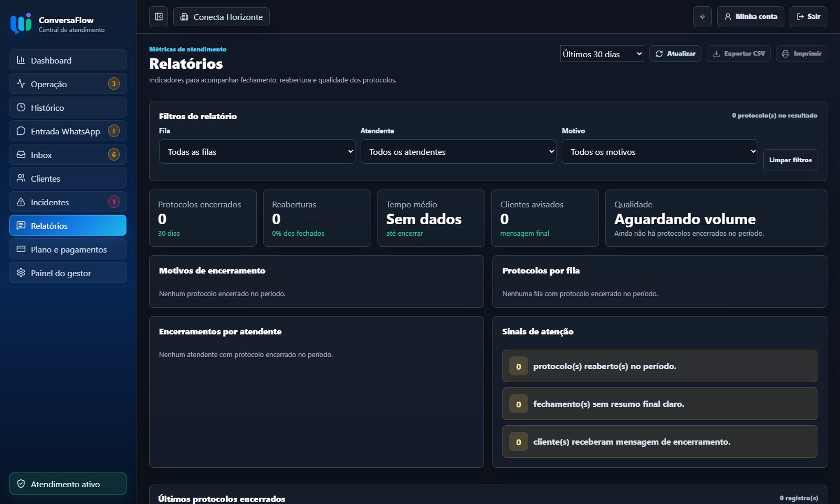Screen dimensions: 840x504
Task: Open the Todos os motivos dropdown
Action: [x=660, y=151]
